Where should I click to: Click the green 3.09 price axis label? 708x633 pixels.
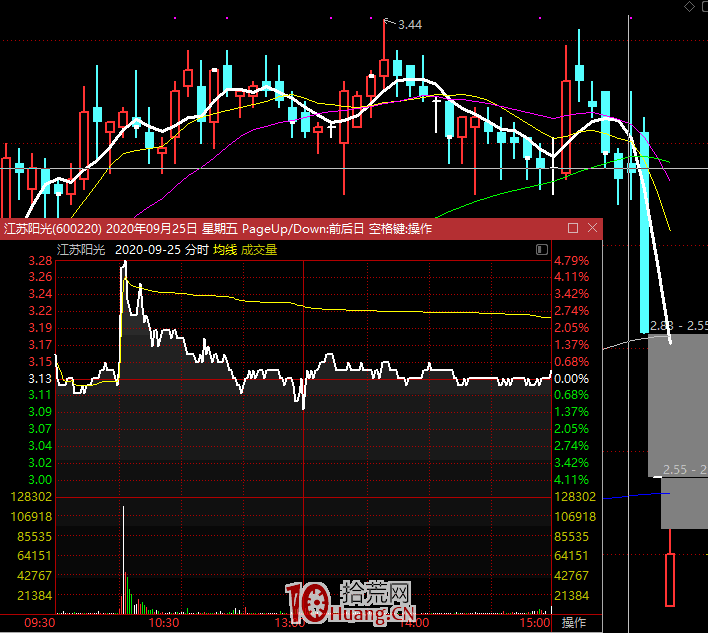click(40, 412)
